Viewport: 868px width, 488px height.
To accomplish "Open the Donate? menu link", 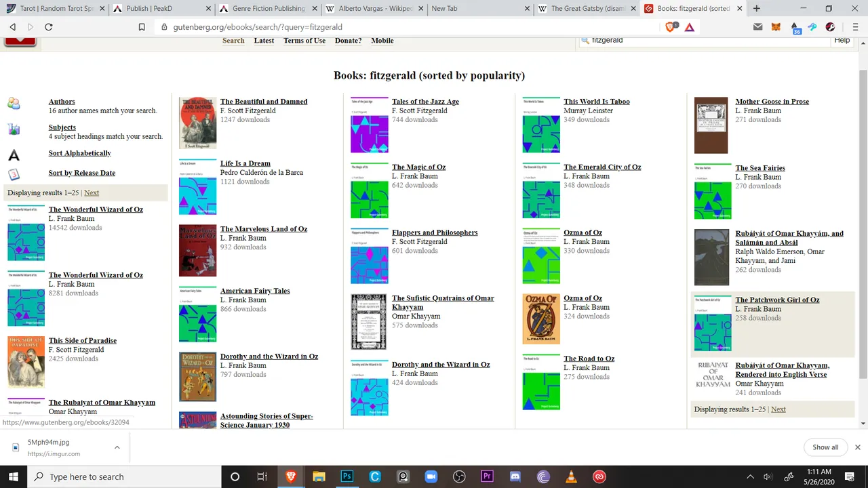I will (x=348, y=41).
